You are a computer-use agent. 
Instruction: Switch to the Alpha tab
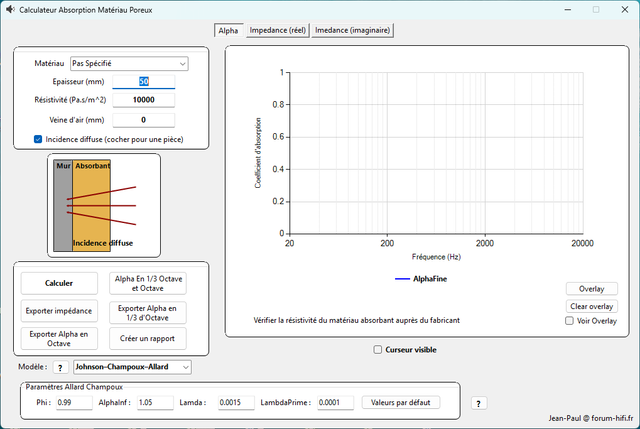(228, 31)
